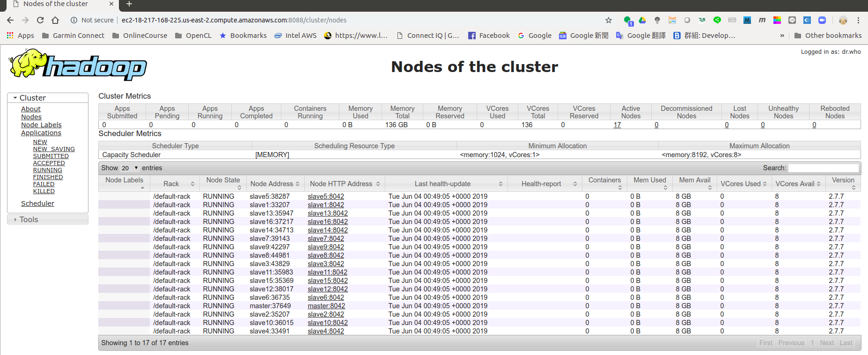Image resolution: width=868 pixels, height=355 pixels.
Task: Click the TeX extension icon
Action: [702, 20]
